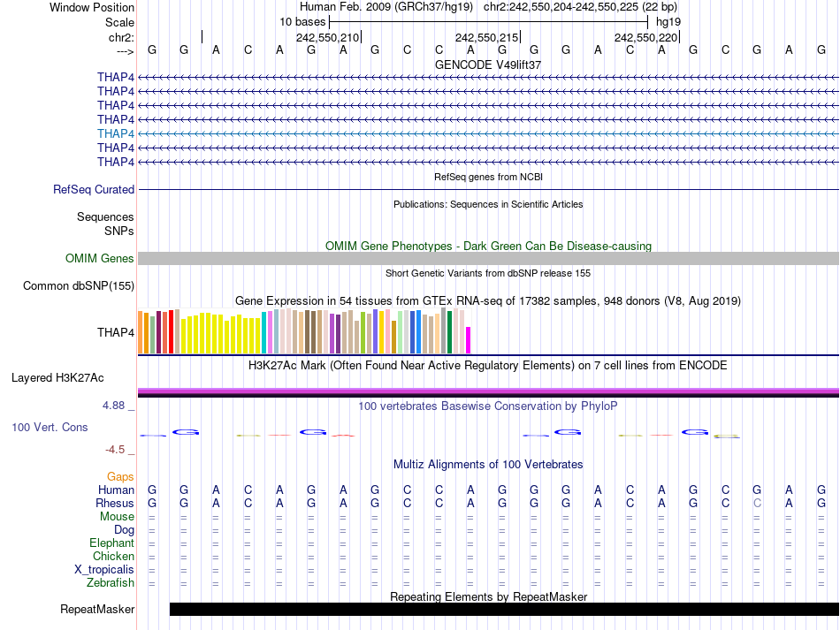Click the 100 vertebrates Basewise Conservation title

(x=488, y=406)
